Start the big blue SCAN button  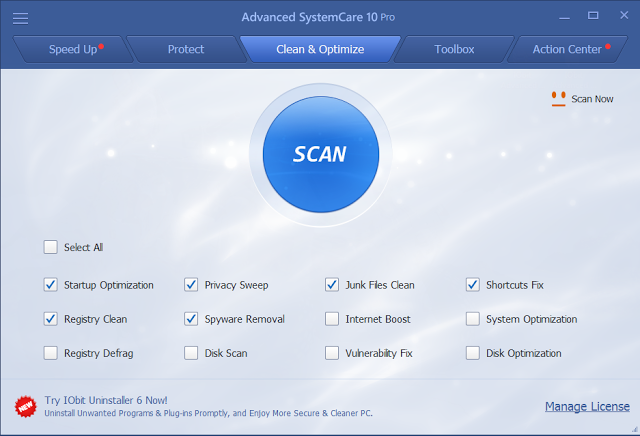[x=321, y=154]
